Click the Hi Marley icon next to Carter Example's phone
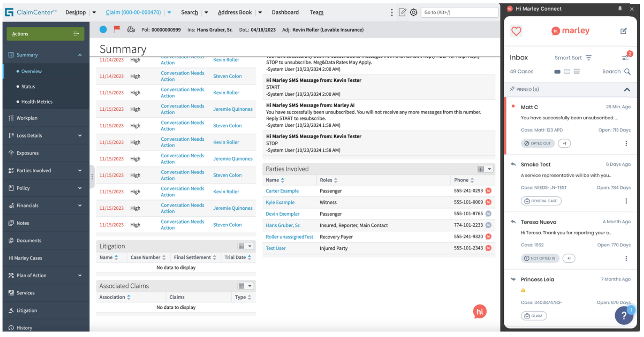Screen dimensions: 644x337 coord(489,191)
